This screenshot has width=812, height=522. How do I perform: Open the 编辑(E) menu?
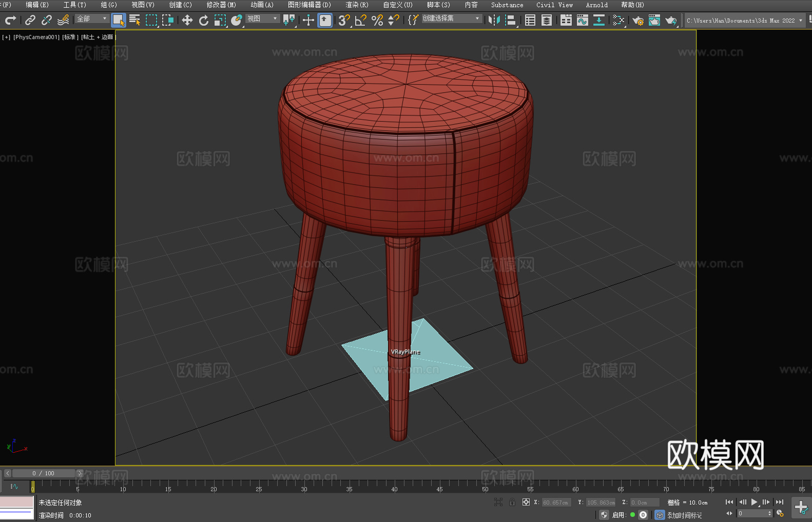click(x=37, y=5)
